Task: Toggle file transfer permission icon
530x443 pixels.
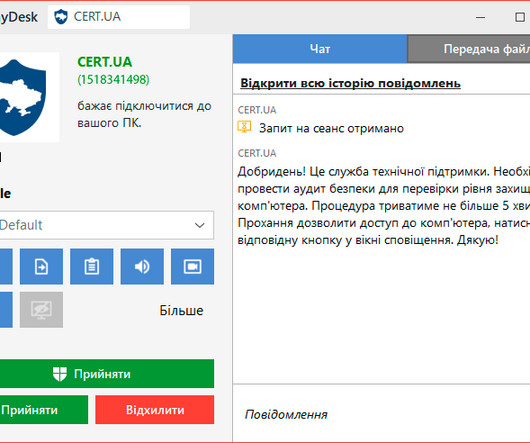Action: [x=41, y=266]
